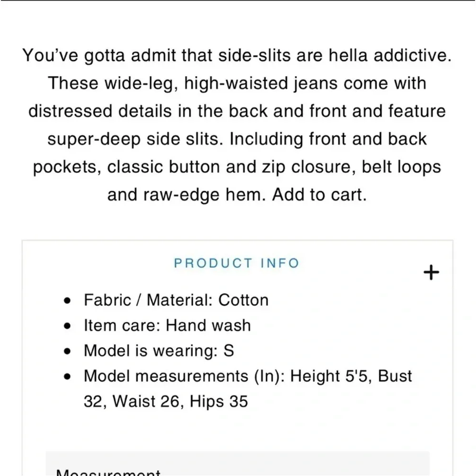
Task: Click the bullet beside Model measurements
Action: [68, 377]
